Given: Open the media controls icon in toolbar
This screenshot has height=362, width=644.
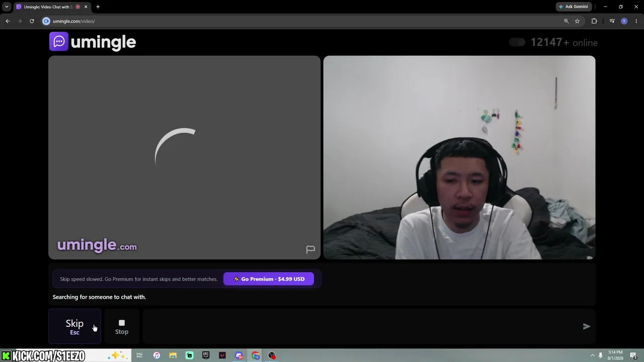Looking at the screenshot, I should pos(612,21).
